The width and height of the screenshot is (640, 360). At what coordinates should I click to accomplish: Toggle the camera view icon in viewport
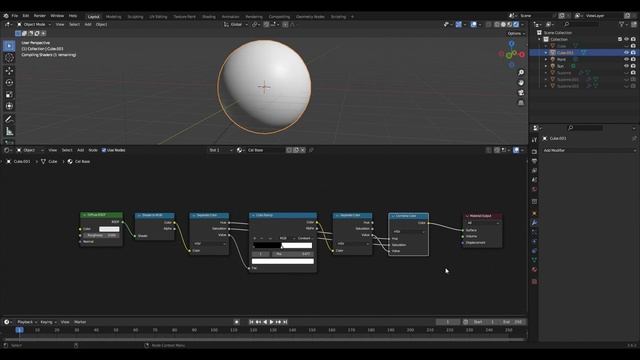click(x=521, y=93)
